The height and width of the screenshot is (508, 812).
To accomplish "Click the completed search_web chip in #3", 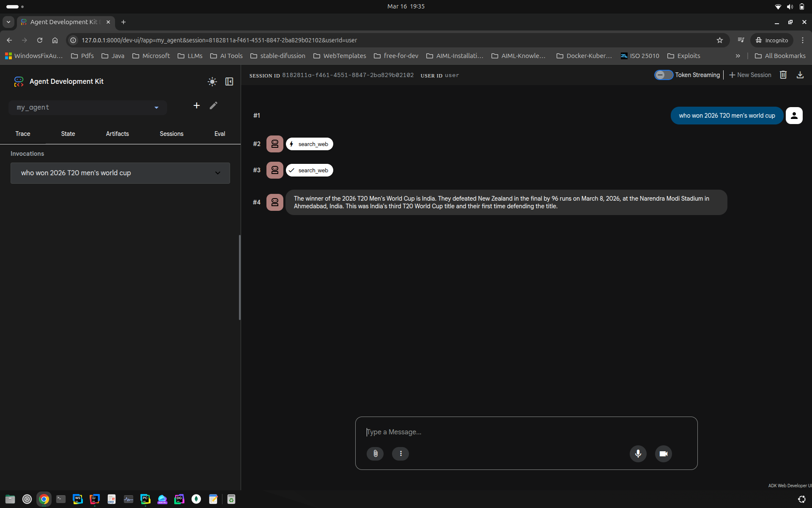I will click(309, 170).
